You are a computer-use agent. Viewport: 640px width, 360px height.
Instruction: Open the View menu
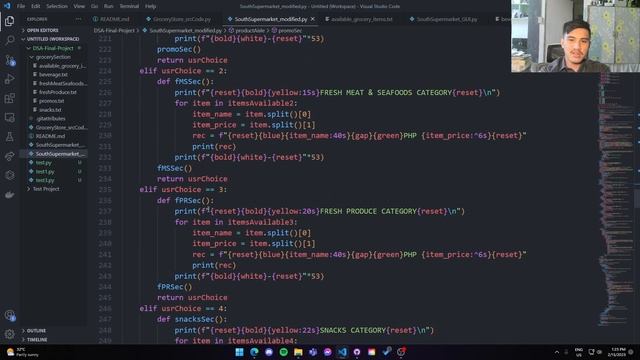coord(79,6)
